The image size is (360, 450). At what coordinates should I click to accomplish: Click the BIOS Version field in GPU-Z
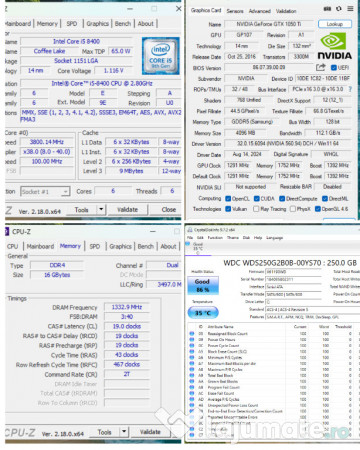click(269, 67)
